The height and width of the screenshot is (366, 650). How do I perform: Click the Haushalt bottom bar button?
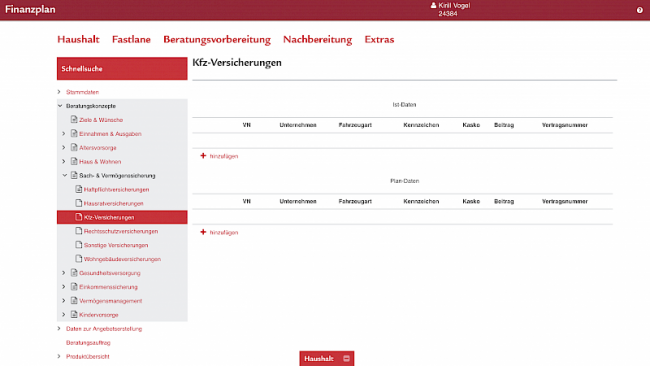pyautogui.click(x=327, y=359)
